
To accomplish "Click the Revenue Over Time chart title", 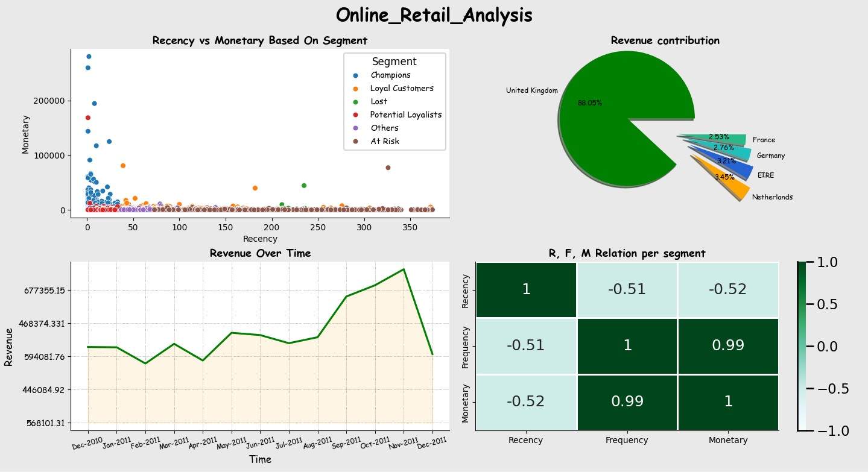I will click(x=260, y=253).
